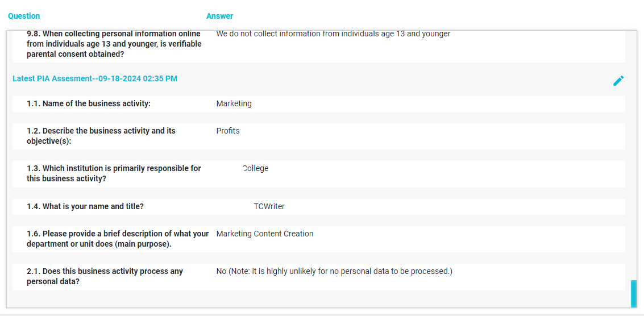The image size is (644, 316).
Task: Click the Profits answer text
Action: tap(227, 131)
